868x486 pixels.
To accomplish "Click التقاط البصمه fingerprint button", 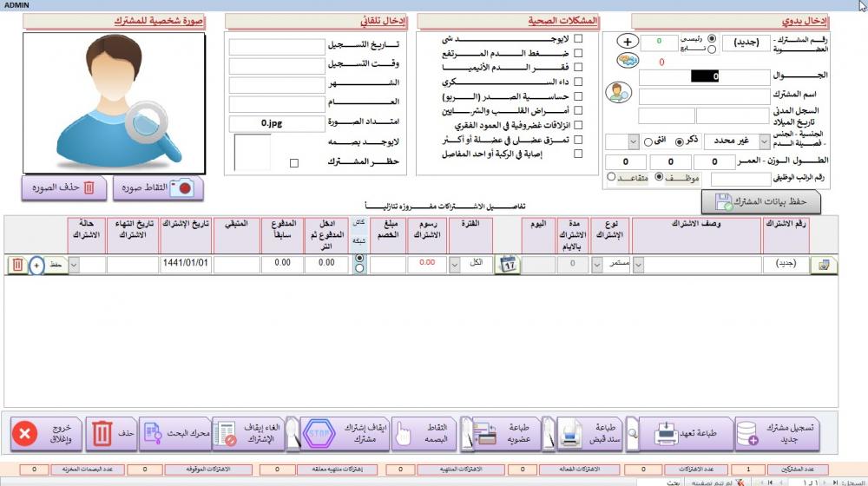I will 424,434.
